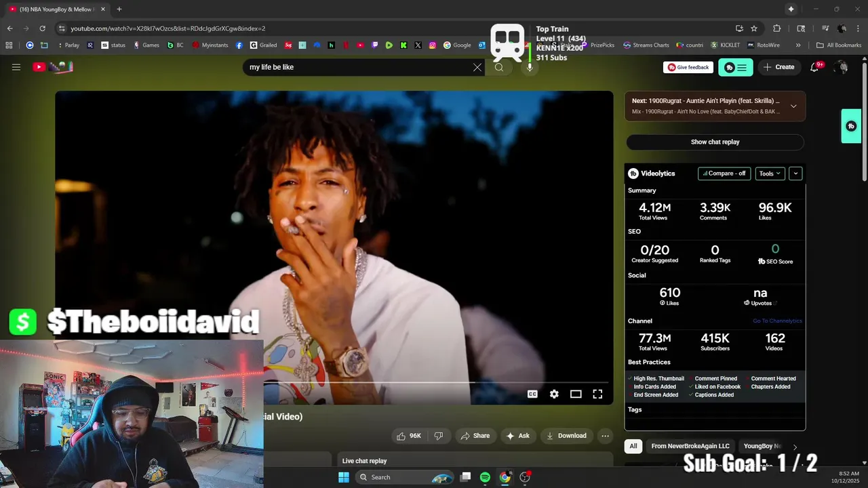Open the TubeBuddy main menu button
This screenshot has height=488, width=868.
point(736,67)
